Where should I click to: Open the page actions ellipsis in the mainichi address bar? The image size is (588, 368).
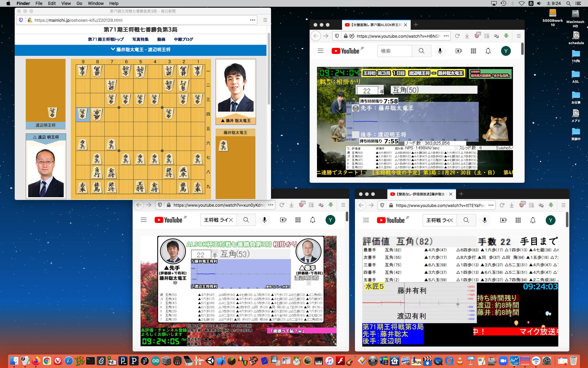pos(253,20)
